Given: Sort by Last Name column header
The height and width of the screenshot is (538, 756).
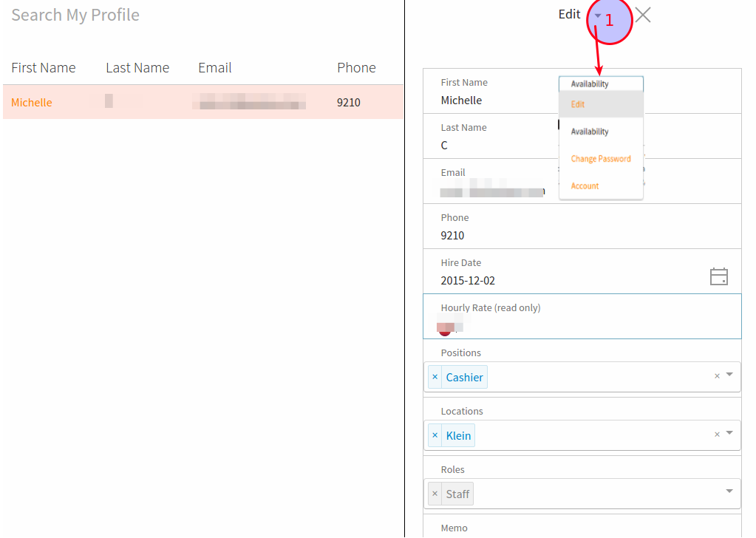Looking at the screenshot, I should pyautogui.click(x=137, y=68).
